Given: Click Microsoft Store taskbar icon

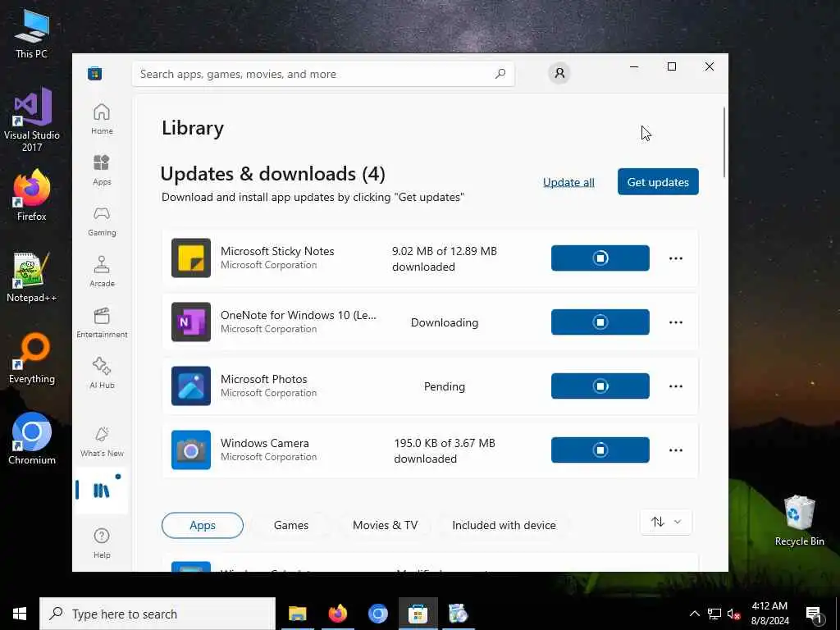Looking at the screenshot, I should 418,614.
